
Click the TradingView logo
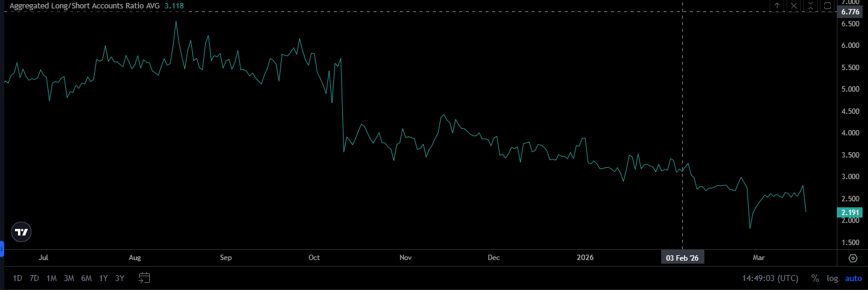click(x=22, y=232)
